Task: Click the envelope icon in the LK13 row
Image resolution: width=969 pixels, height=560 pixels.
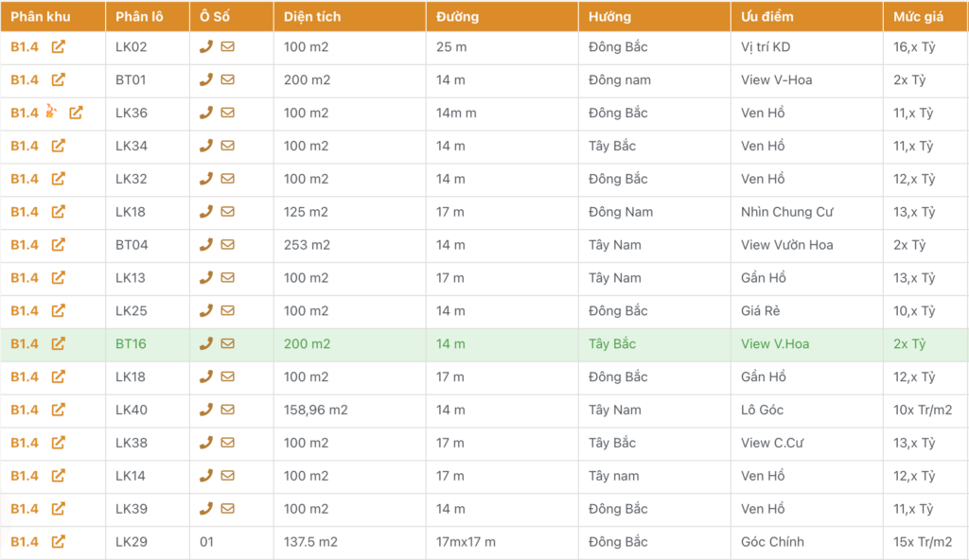Action: click(228, 278)
